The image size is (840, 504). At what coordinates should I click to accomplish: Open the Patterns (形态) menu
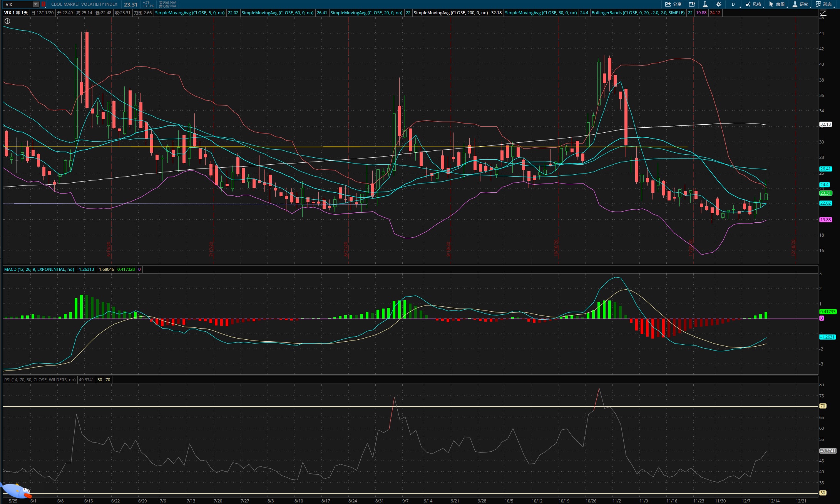click(x=824, y=4)
